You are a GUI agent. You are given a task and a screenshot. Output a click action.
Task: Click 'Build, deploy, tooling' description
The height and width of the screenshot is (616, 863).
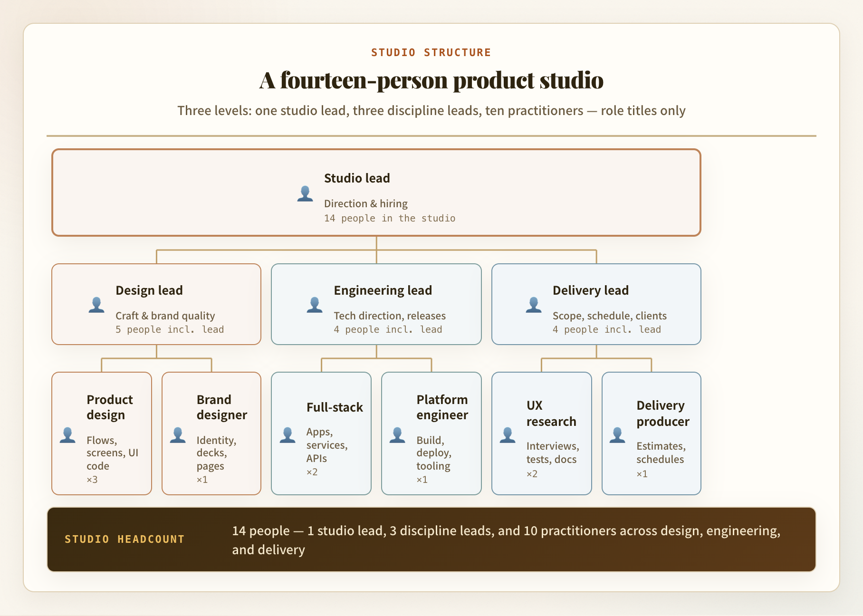pos(434,453)
